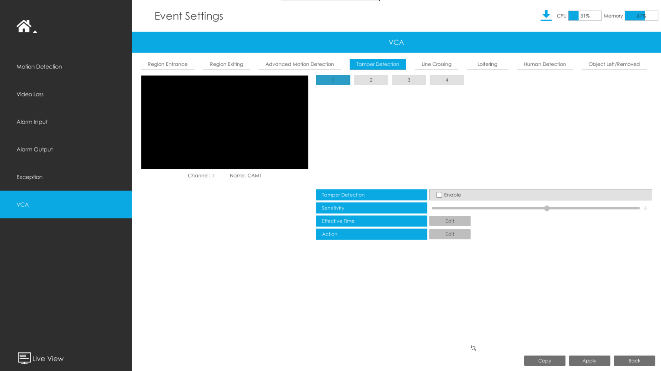Select channel 2 button
The height and width of the screenshot is (371, 661).
371,80
